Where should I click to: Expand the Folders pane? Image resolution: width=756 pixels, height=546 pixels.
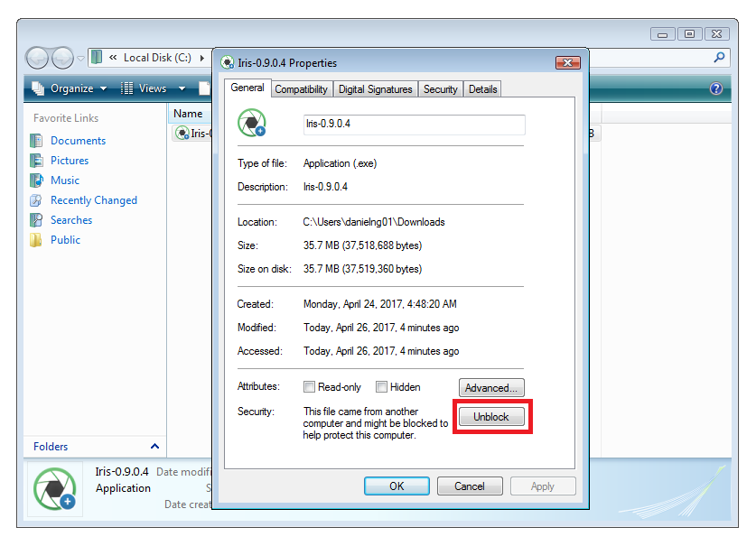(x=154, y=446)
